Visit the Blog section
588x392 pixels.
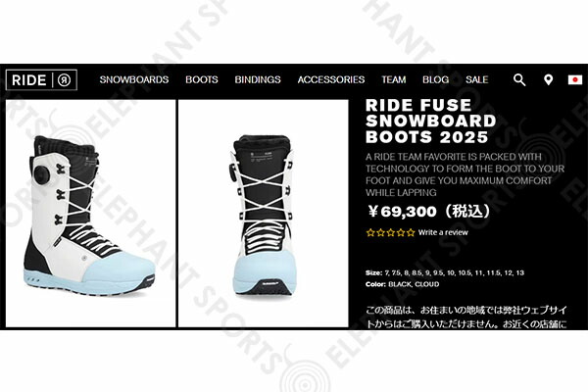(436, 79)
